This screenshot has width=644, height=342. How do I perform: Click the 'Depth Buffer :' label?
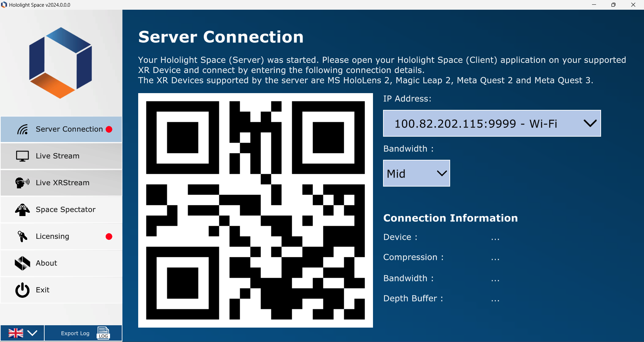413,298
